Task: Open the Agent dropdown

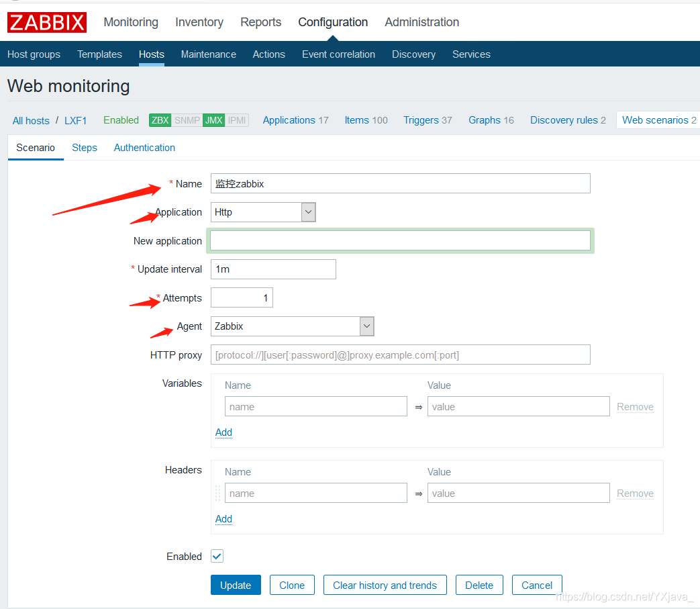Action: pos(293,326)
